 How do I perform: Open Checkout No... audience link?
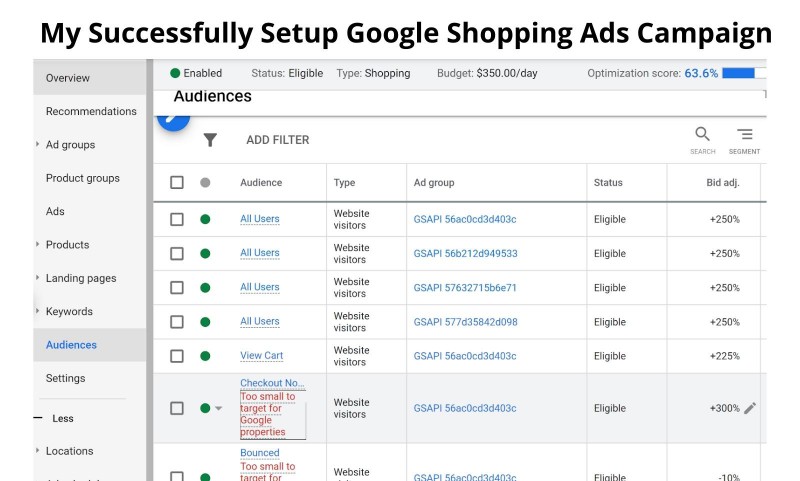(x=272, y=383)
